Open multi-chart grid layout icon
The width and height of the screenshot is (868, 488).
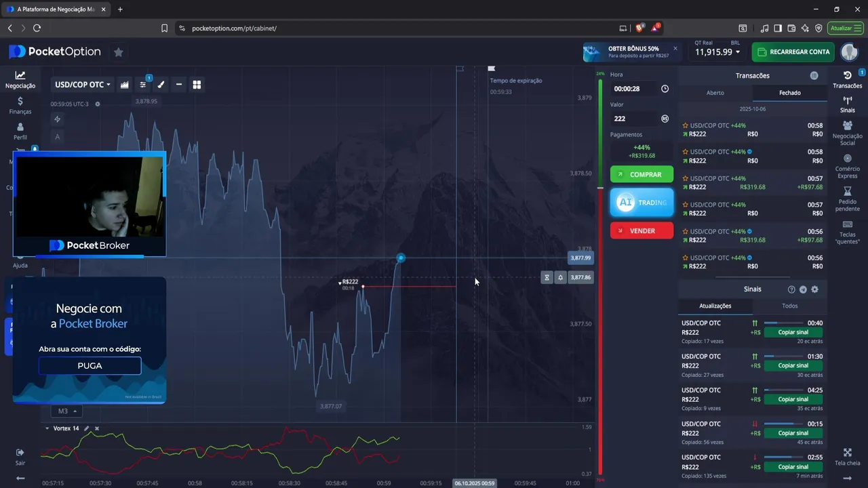pyautogui.click(x=197, y=85)
